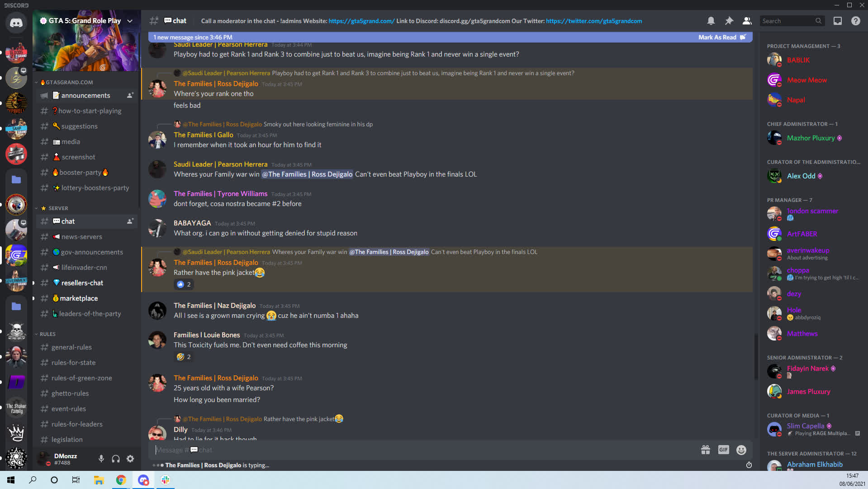Open GTA 5: Grand Role Play server dropdown
Image resolution: width=868 pixels, height=489 pixels.
click(130, 21)
